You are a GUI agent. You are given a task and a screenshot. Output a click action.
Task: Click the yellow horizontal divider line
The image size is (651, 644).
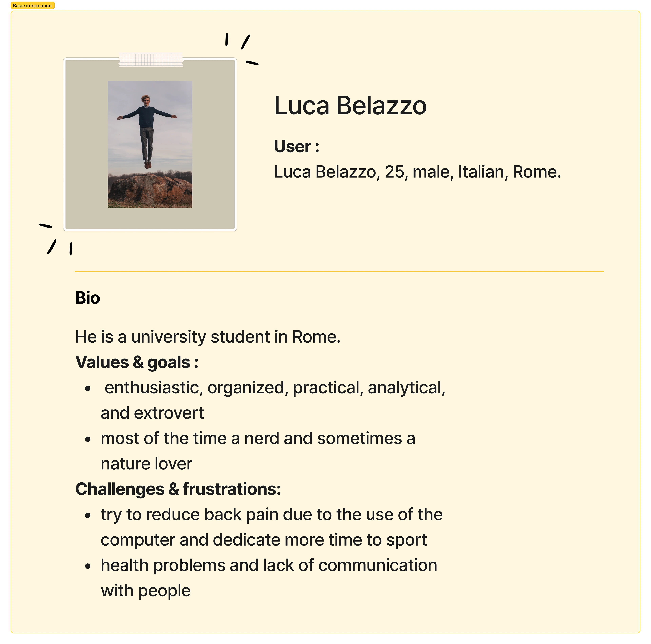(x=339, y=271)
